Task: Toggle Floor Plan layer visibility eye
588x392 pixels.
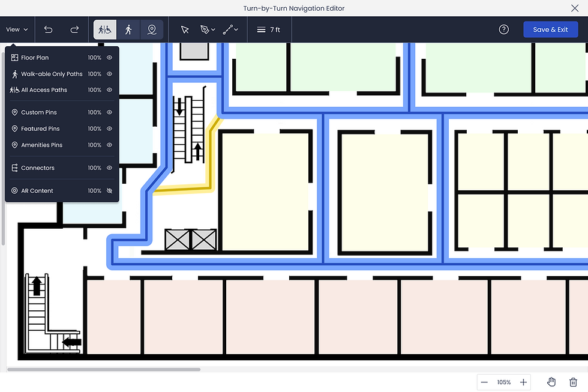Action: click(109, 58)
